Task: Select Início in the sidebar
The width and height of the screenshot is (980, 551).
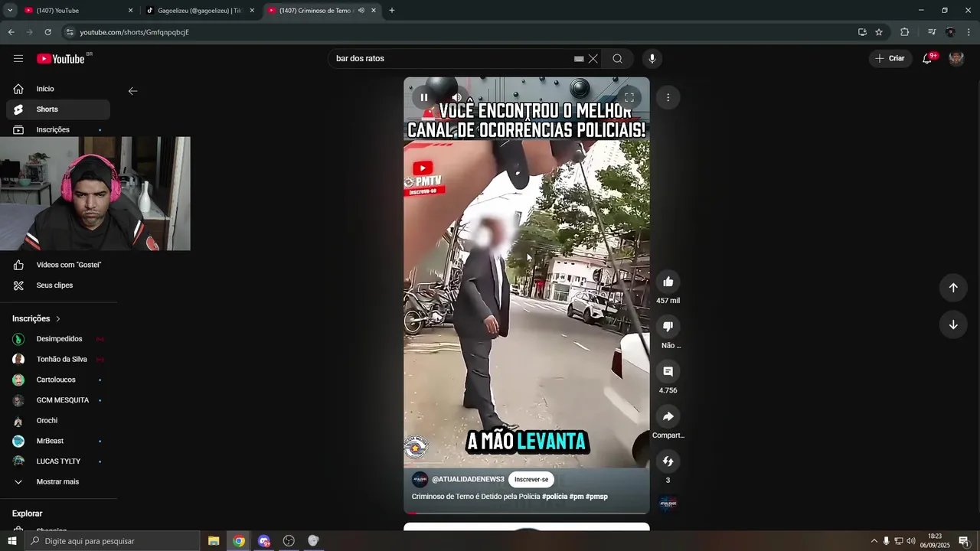Action: point(58,89)
